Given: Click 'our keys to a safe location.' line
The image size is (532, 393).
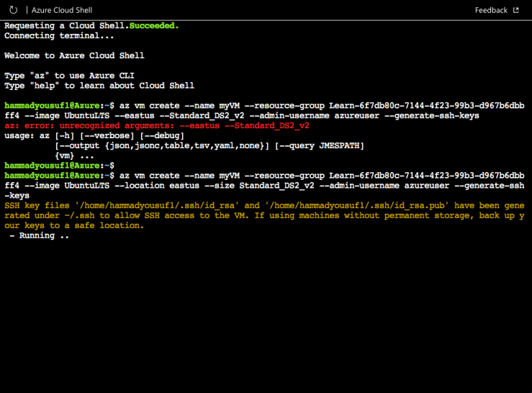Looking at the screenshot, I should [x=74, y=225].
